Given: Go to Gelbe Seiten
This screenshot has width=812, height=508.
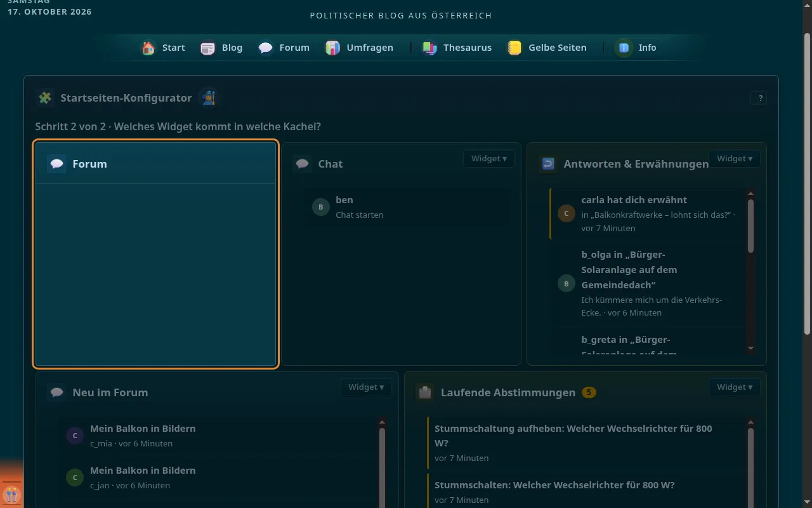Looking at the screenshot, I should [547, 48].
